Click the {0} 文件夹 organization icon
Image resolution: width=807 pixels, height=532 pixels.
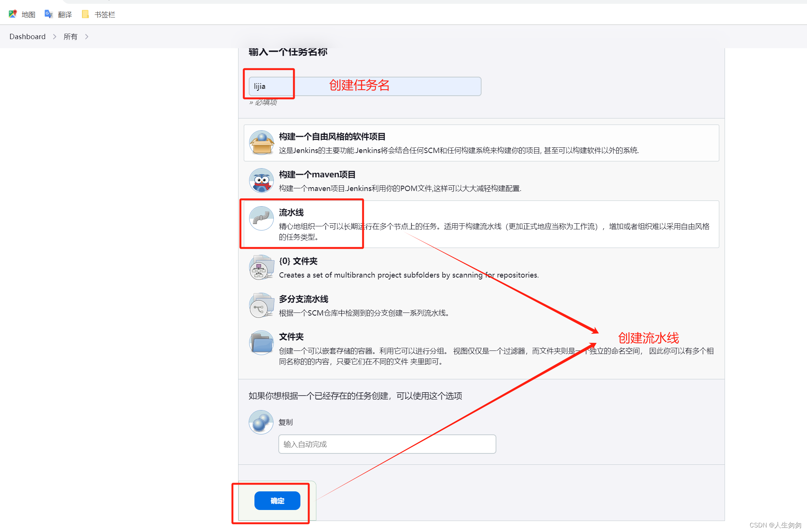pos(261,267)
